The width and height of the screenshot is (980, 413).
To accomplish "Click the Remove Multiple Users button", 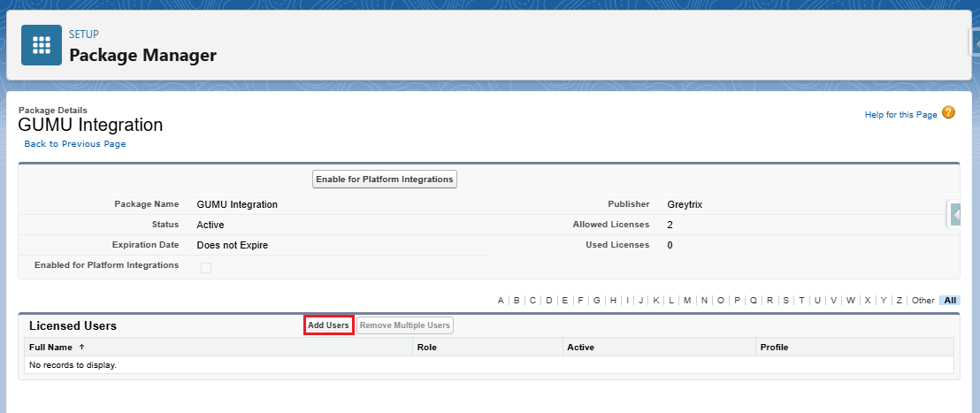I will point(404,325).
